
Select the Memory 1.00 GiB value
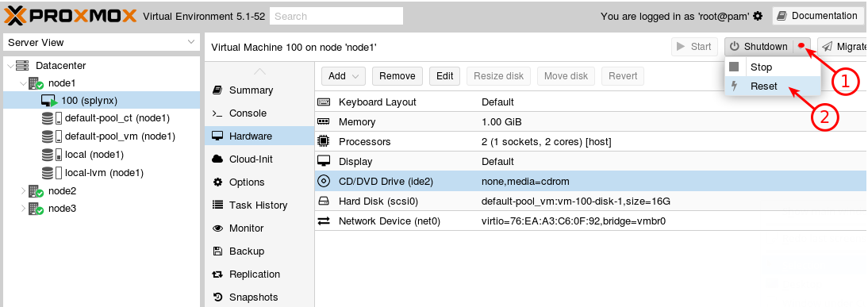coord(501,121)
